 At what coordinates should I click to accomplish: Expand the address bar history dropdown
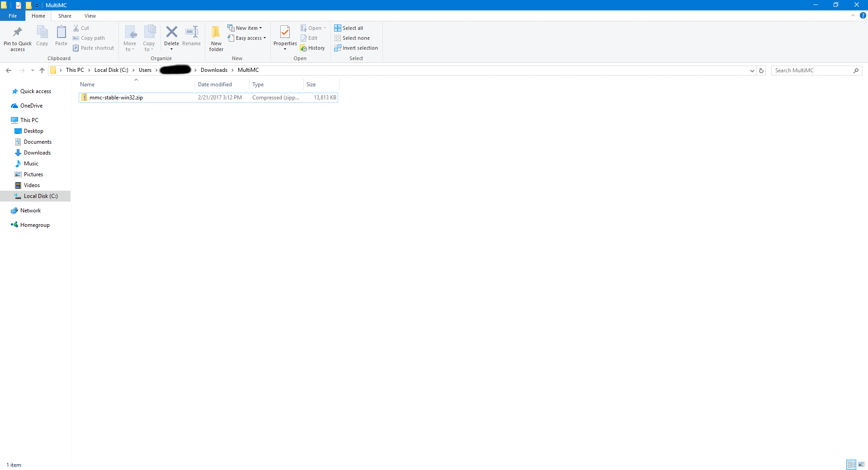[752, 70]
